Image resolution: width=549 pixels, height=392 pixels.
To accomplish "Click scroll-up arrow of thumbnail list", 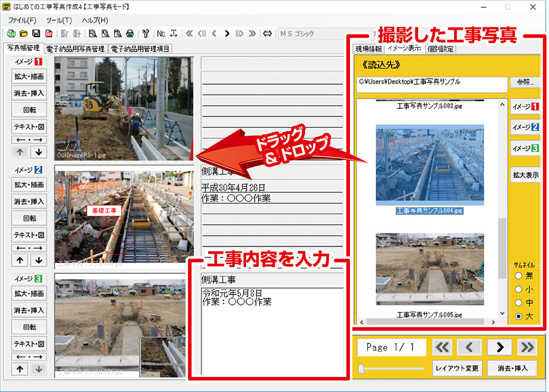I will (502, 103).
